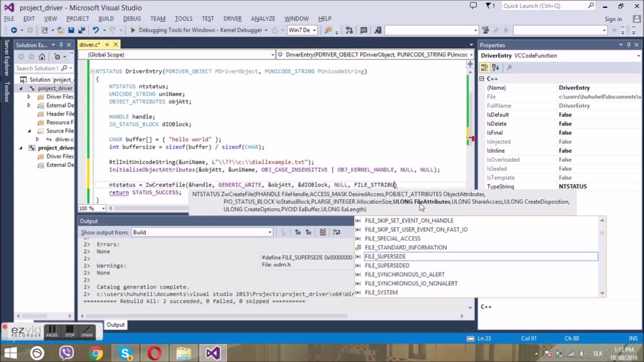Image resolution: width=644 pixels, height=362 pixels.
Task: Open the Global Scope dropdown
Action: (x=273, y=55)
